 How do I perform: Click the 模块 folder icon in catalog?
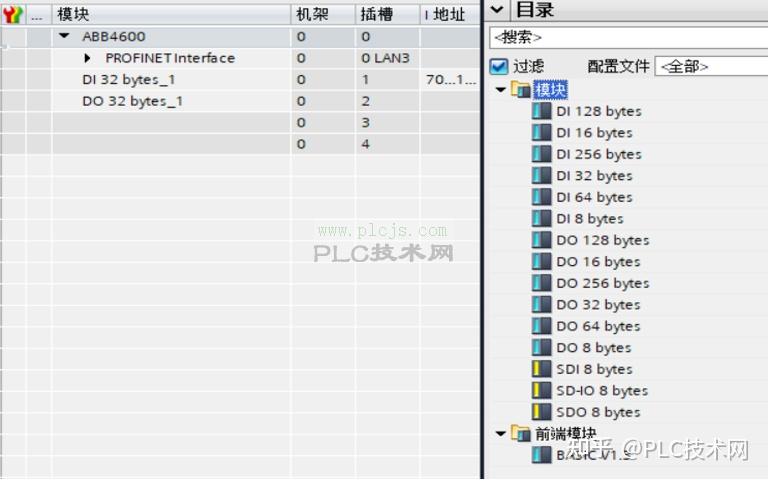(x=521, y=89)
